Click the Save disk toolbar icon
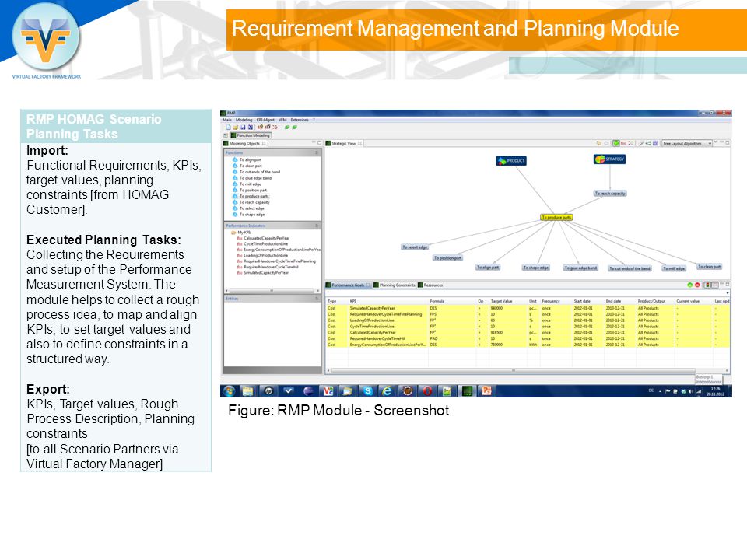Image resolution: width=747 pixels, height=560 pixels. point(243,127)
